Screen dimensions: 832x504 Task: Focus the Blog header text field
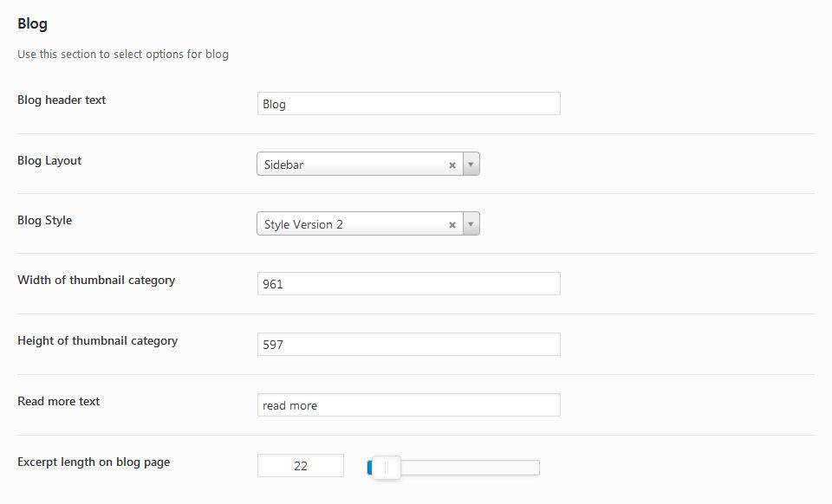(408, 104)
